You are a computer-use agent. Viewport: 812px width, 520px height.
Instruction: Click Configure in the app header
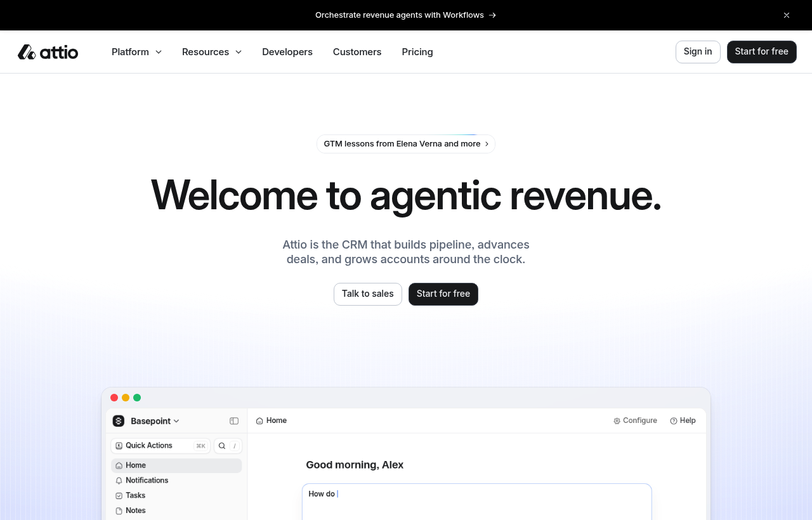click(x=635, y=420)
